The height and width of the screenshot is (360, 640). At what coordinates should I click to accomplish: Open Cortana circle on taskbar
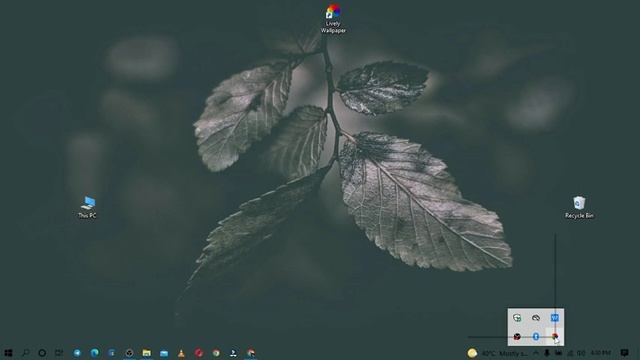[42, 353]
